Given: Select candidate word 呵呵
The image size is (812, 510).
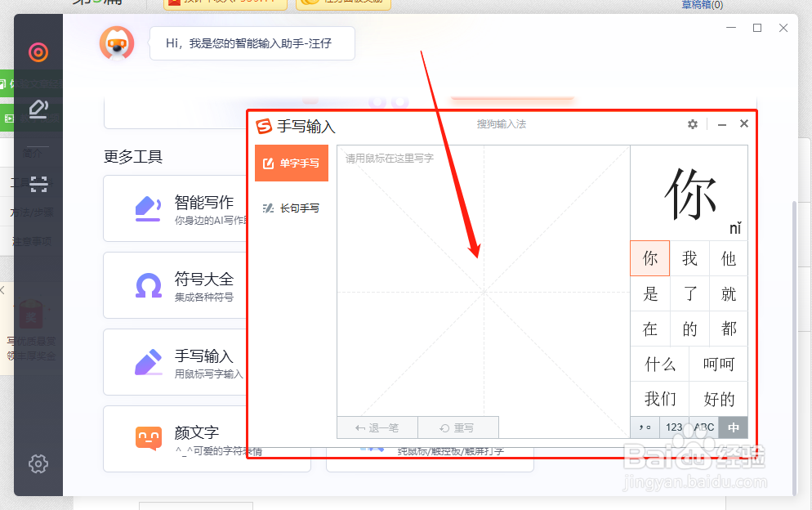Looking at the screenshot, I should click(719, 364).
